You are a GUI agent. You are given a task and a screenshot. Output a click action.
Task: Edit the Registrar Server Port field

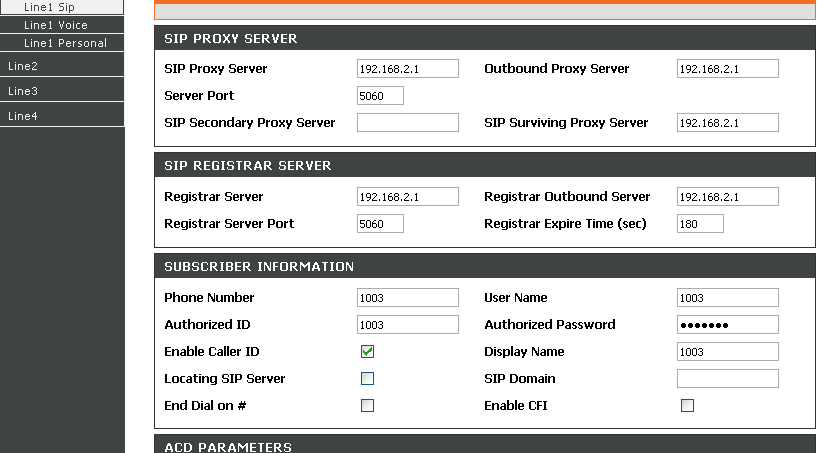(x=380, y=223)
